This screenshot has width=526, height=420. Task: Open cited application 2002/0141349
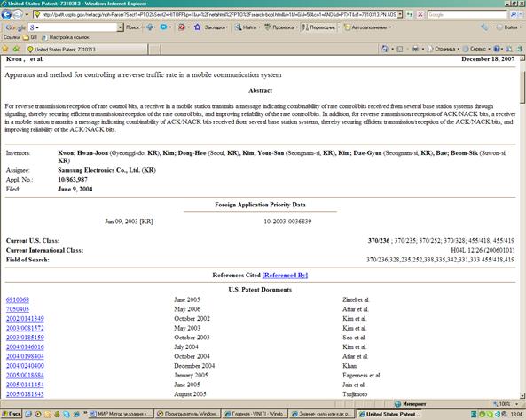point(25,319)
